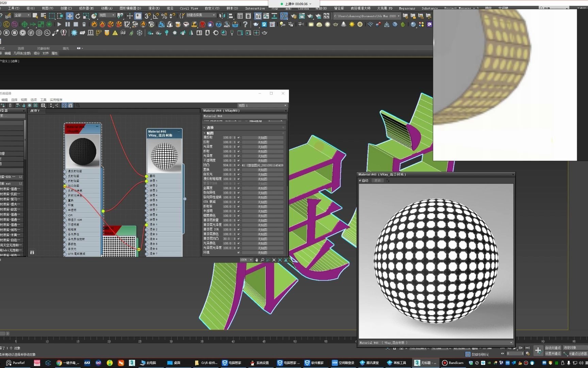This screenshot has width=588, height=368.
Task: Open the 100% zoom dropdown
Action: pos(246,260)
